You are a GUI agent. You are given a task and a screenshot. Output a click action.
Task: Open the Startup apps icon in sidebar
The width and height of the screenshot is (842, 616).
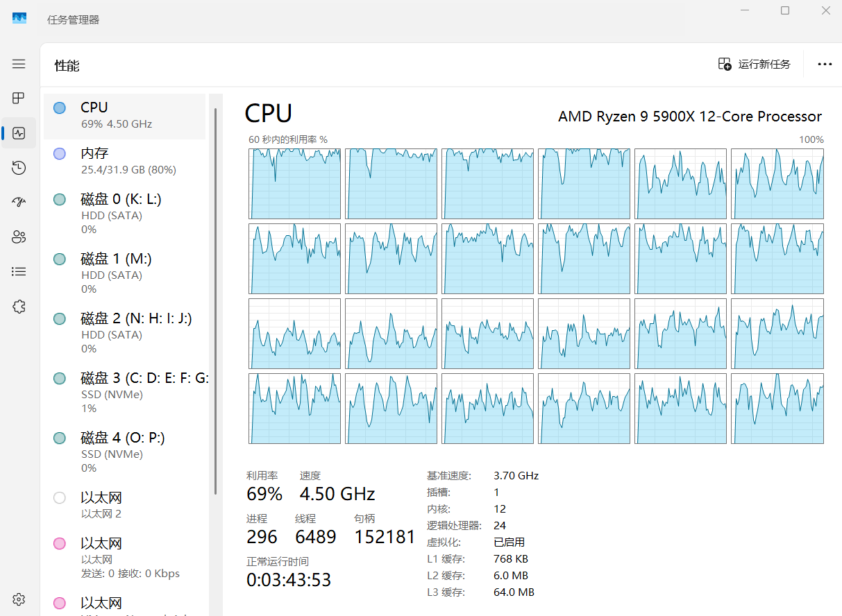pyautogui.click(x=19, y=202)
